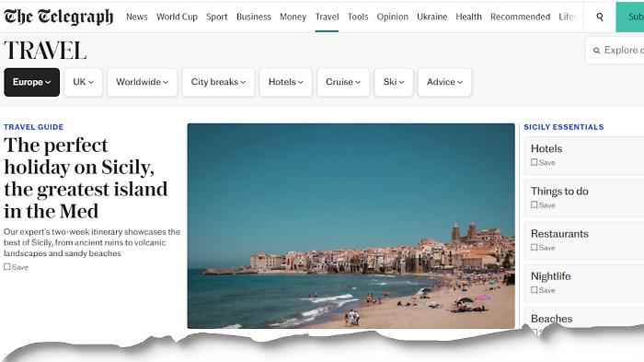Open The Telegraph logo homepage link

coord(58,17)
